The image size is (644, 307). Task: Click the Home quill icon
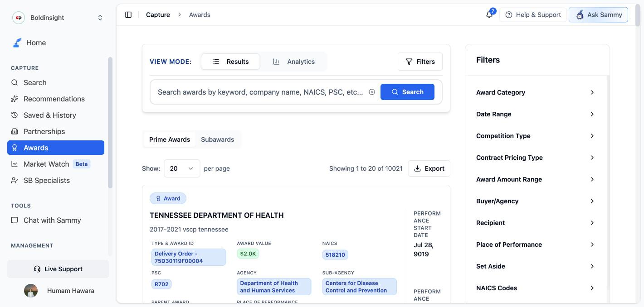coord(17,43)
